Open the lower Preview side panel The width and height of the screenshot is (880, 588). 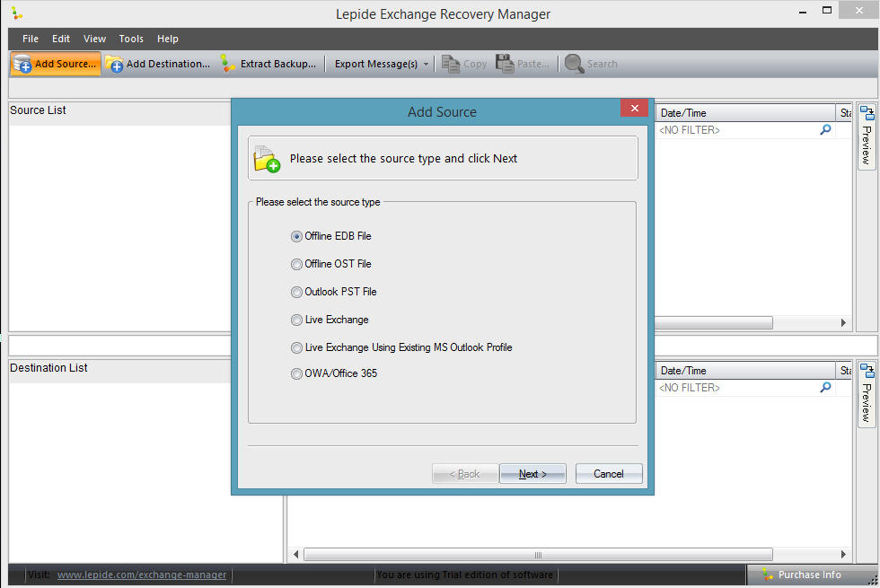click(x=867, y=393)
